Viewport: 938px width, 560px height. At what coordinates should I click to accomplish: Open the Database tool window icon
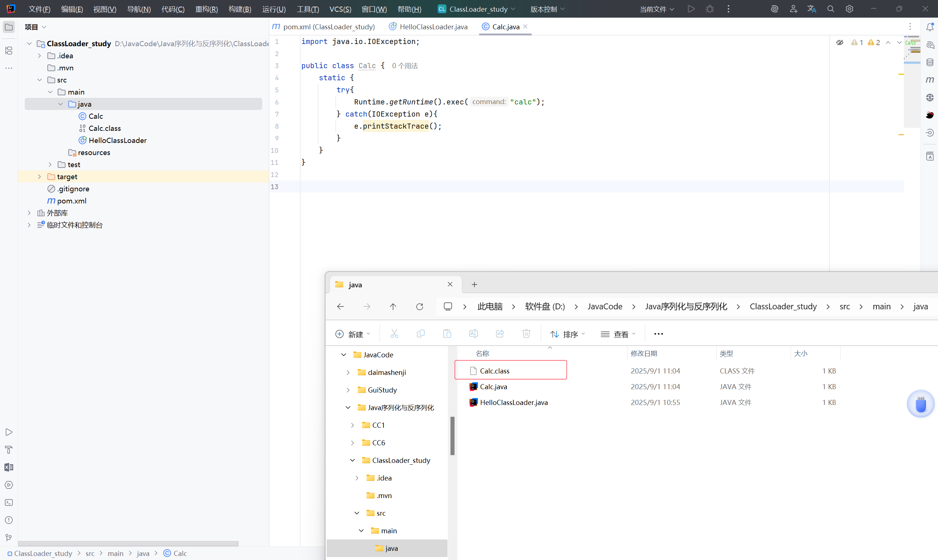(929, 62)
